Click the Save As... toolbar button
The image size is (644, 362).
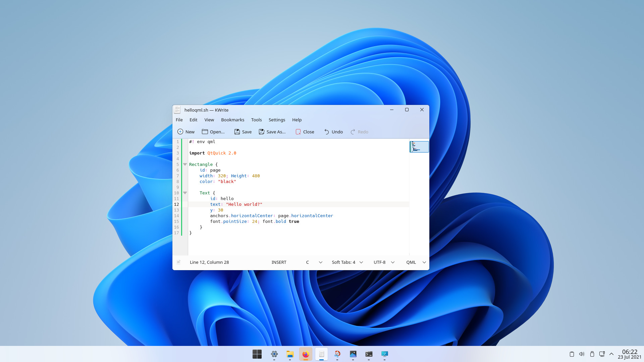(272, 132)
